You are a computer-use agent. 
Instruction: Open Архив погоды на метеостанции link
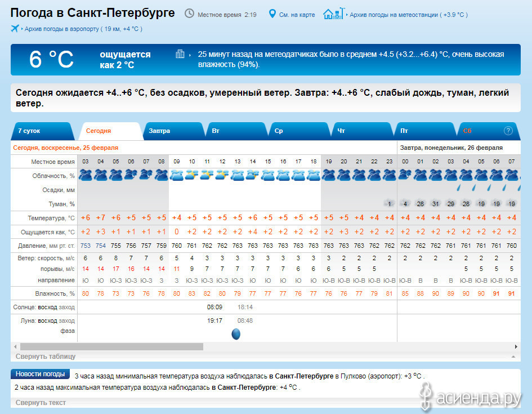pos(409,15)
